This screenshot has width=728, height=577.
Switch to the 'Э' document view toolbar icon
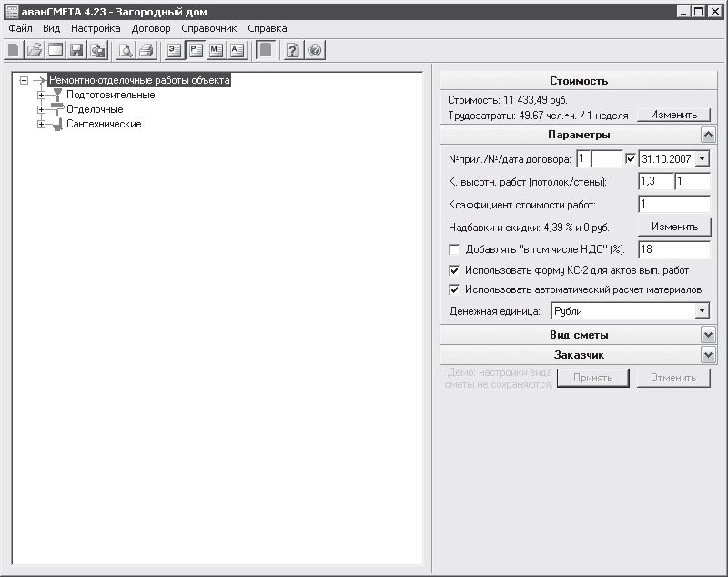click(174, 50)
